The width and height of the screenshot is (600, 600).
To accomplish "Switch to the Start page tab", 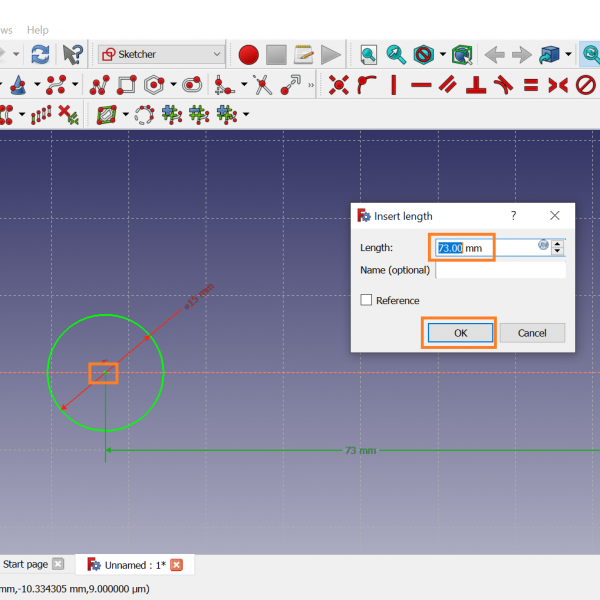I will [26, 565].
